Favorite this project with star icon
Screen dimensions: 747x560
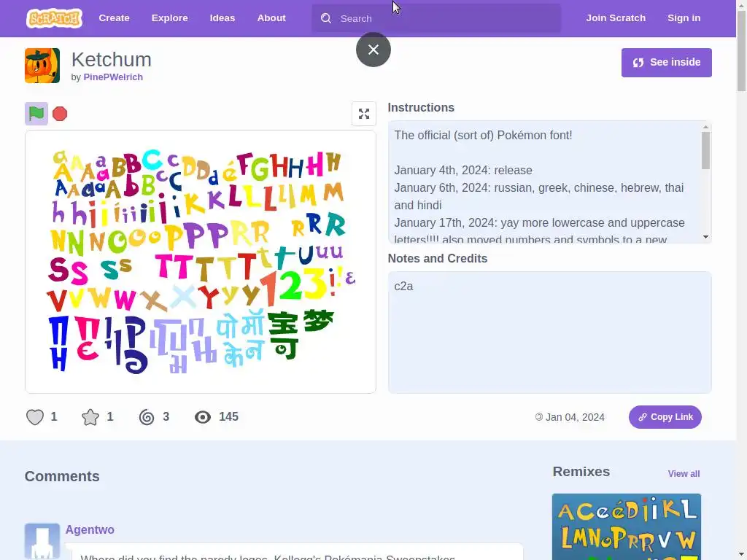point(90,417)
